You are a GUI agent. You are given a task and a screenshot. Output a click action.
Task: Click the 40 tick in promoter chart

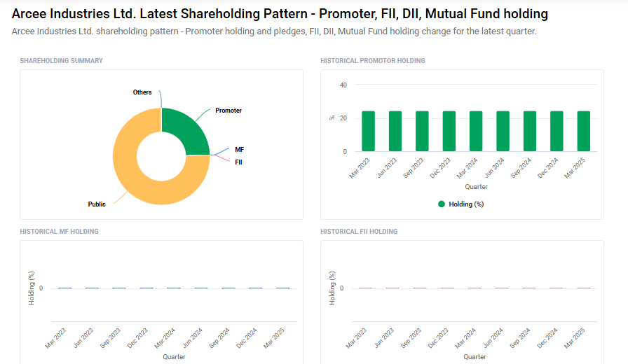[x=343, y=85]
